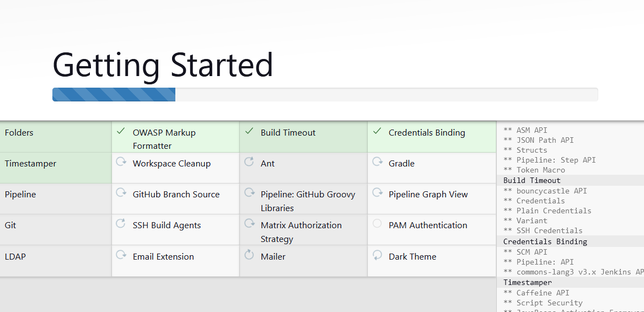Click the checkmark beside OWASP Markup Formatter
644x312 pixels.
tap(121, 131)
